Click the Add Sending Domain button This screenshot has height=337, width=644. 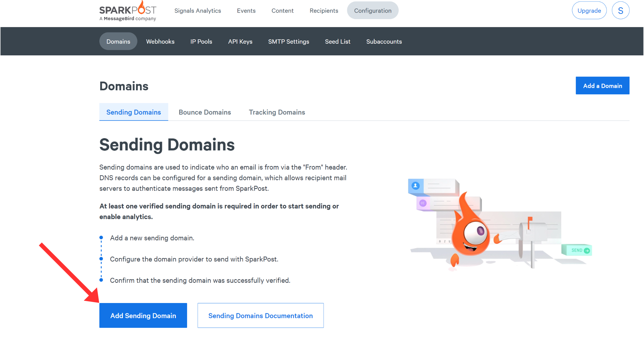click(143, 315)
